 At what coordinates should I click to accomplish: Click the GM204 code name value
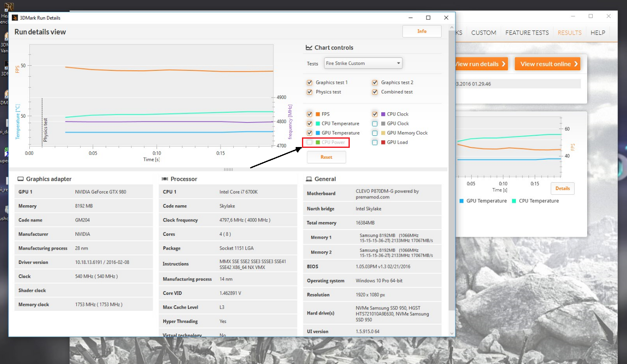82,220
